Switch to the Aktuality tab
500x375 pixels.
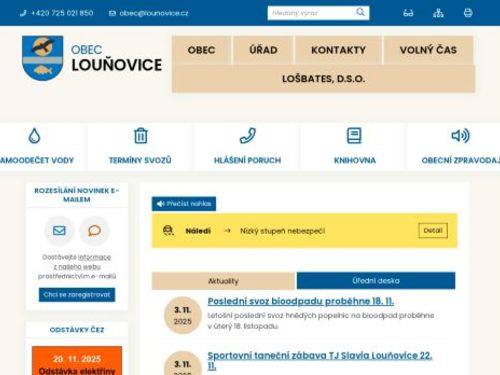223,281
